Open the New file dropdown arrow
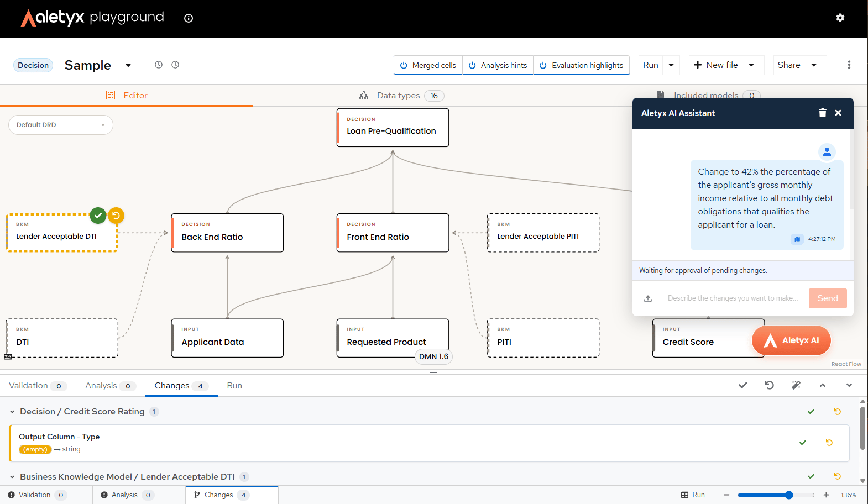The width and height of the screenshot is (868, 504). point(751,65)
